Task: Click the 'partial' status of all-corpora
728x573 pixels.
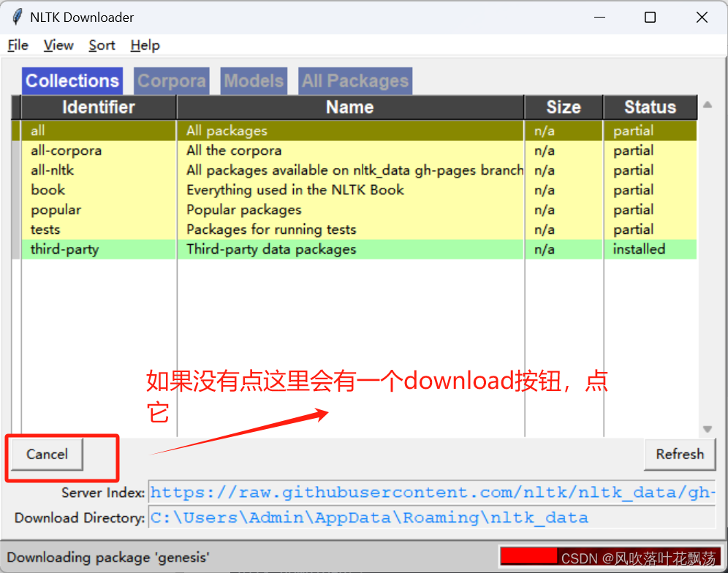Action: pos(650,151)
